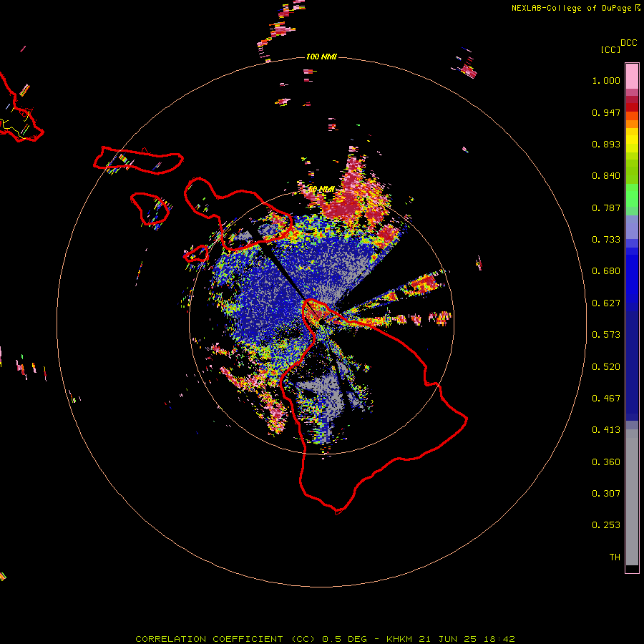The image size is (644, 644).
Task: Click the 0.787 color scale value
Action: [606, 208]
